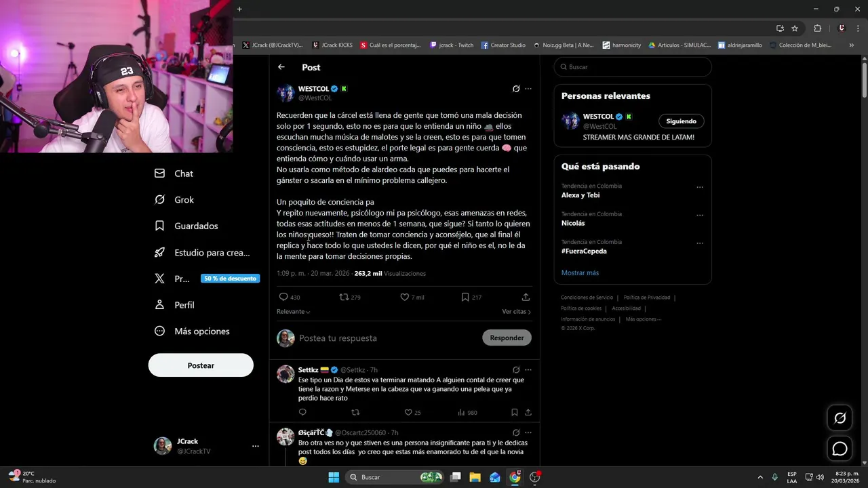
Task: Click share icon on WESTCOL's post
Action: pos(526,297)
